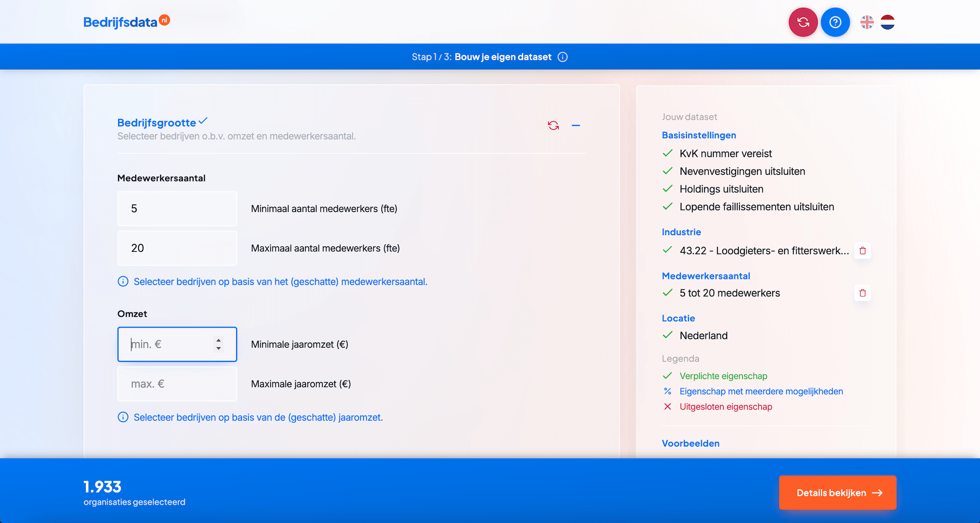980x523 pixels.
Task: Click Lopende faillissementen uitsluiten item
Action: [x=757, y=207]
